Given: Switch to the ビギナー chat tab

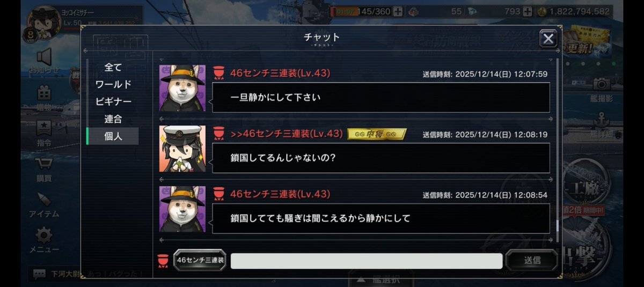Looking at the screenshot, I should pos(113,101).
